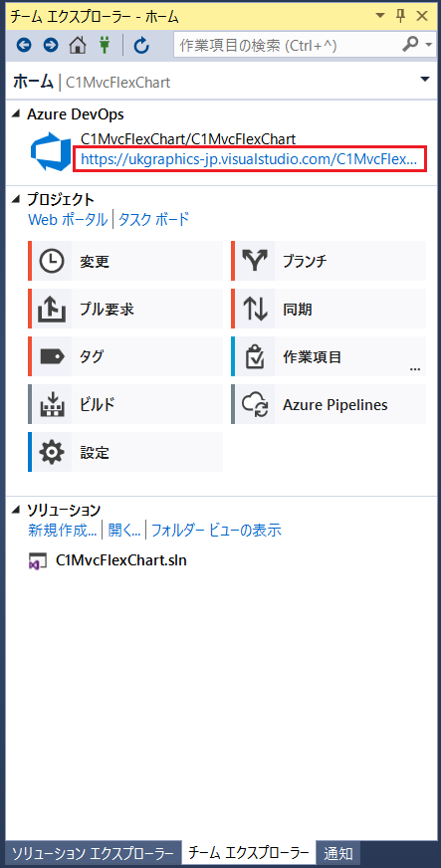Click the 変更 clock icon

tap(52, 261)
